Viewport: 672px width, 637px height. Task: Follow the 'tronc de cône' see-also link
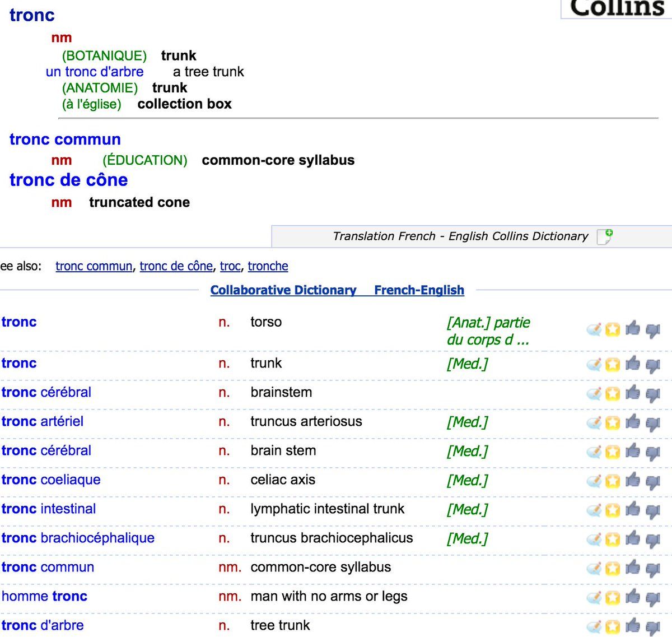click(x=176, y=266)
